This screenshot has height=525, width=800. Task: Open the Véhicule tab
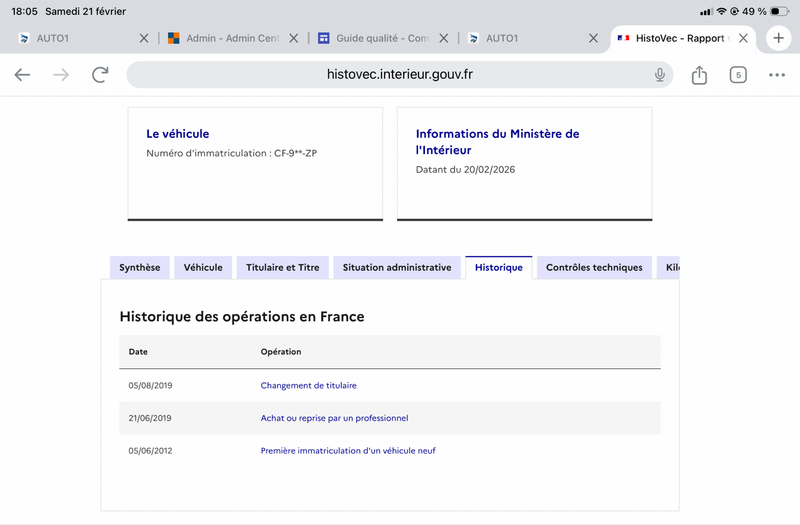(203, 268)
